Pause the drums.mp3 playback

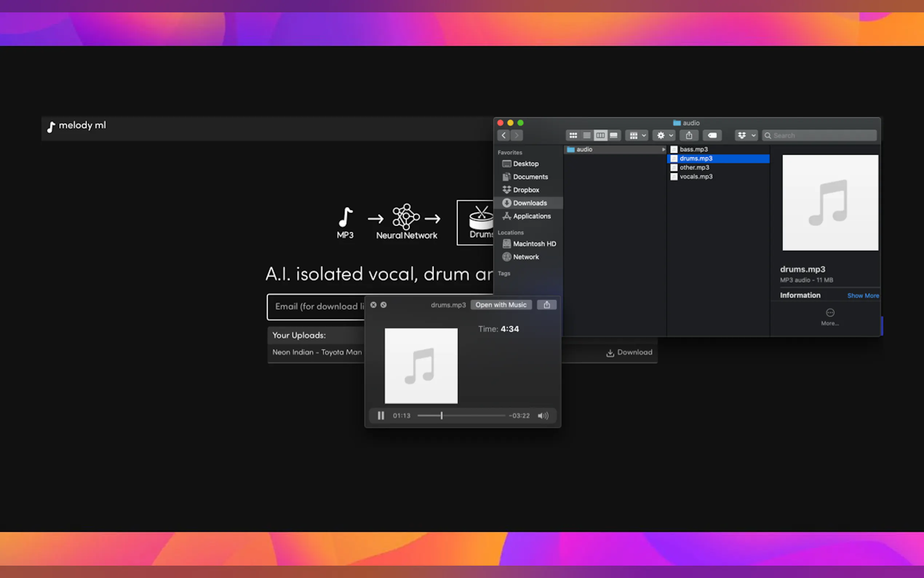381,416
